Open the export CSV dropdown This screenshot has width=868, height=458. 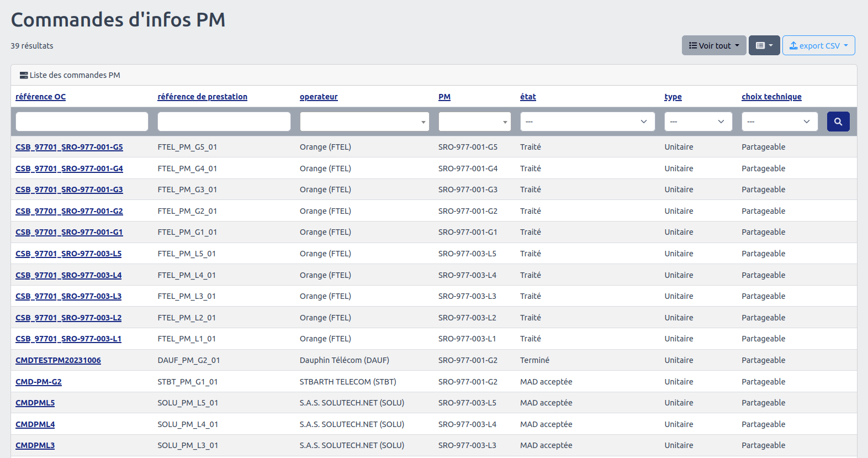818,45
